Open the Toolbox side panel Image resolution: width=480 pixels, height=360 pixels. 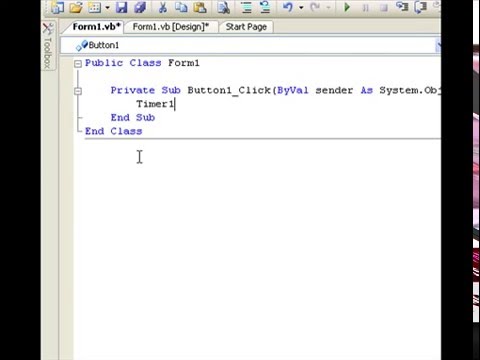(48, 46)
